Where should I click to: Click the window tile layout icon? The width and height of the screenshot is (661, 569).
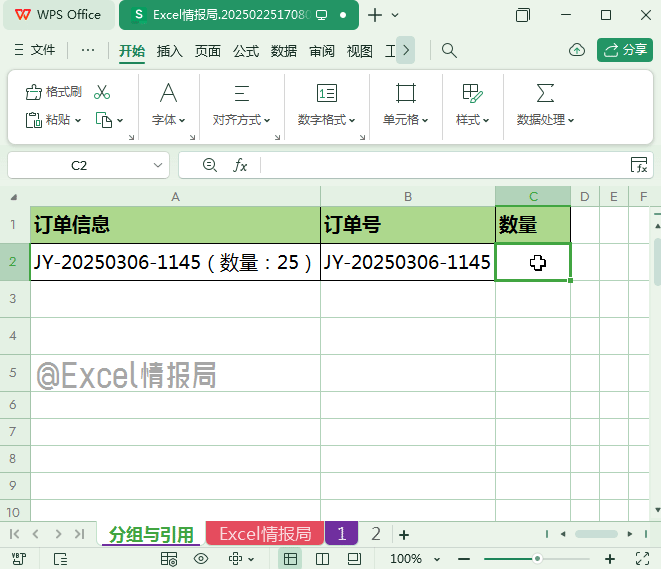point(523,15)
